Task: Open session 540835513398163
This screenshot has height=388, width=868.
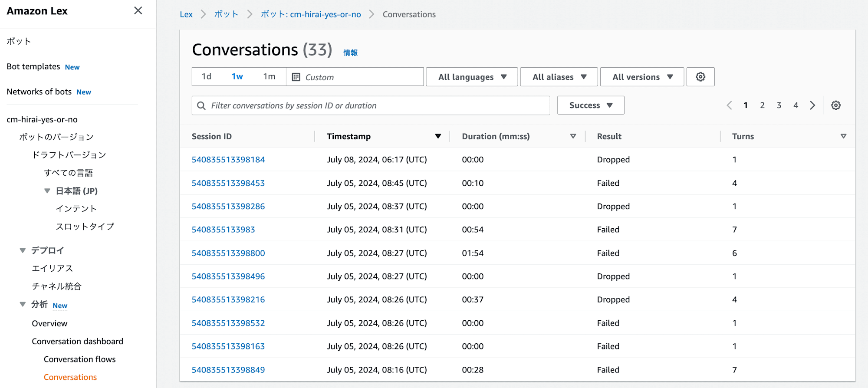Action: click(228, 346)
